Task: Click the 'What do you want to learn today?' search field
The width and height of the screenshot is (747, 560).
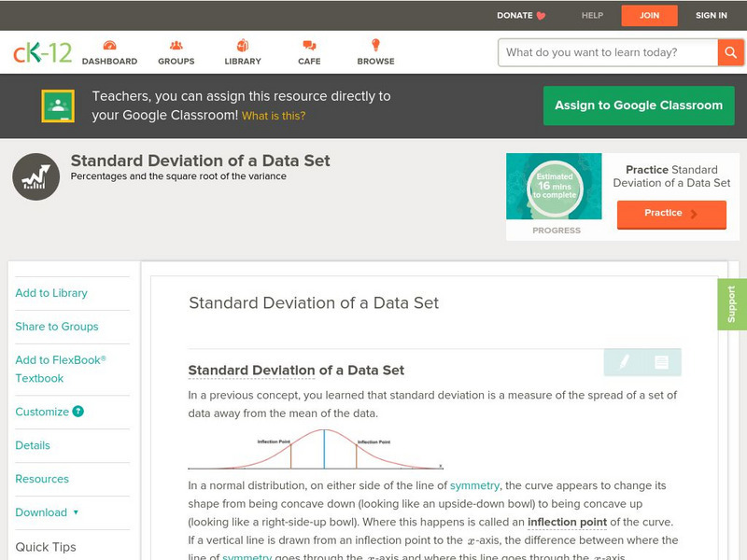Action: pyautogui.click(x=608, y=52)
